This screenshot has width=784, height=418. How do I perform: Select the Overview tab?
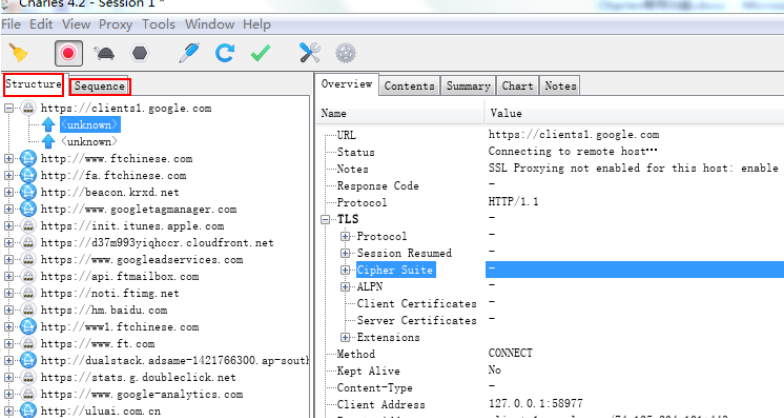[346, 84]
